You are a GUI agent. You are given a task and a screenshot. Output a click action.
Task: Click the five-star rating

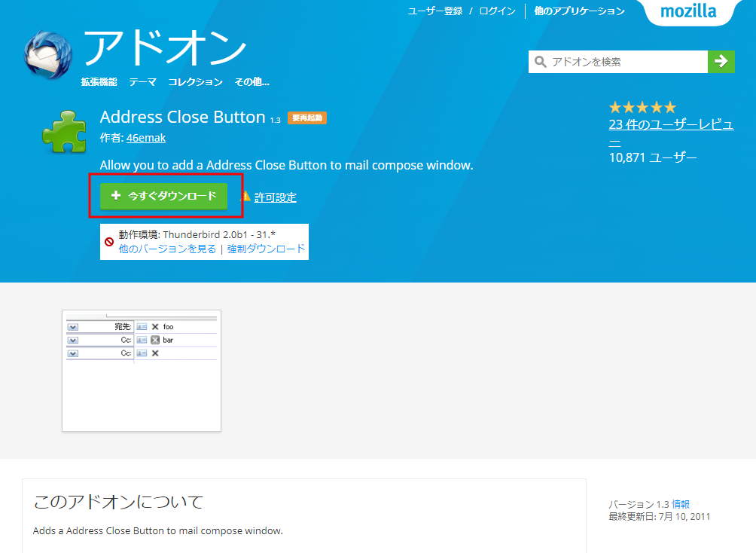[x=642, y=107]
